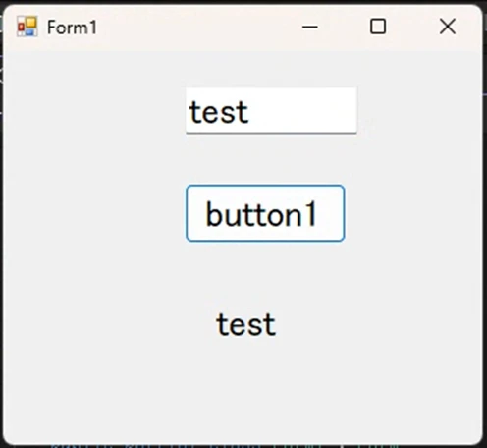Click empty form area left of button1

[95, 213]
